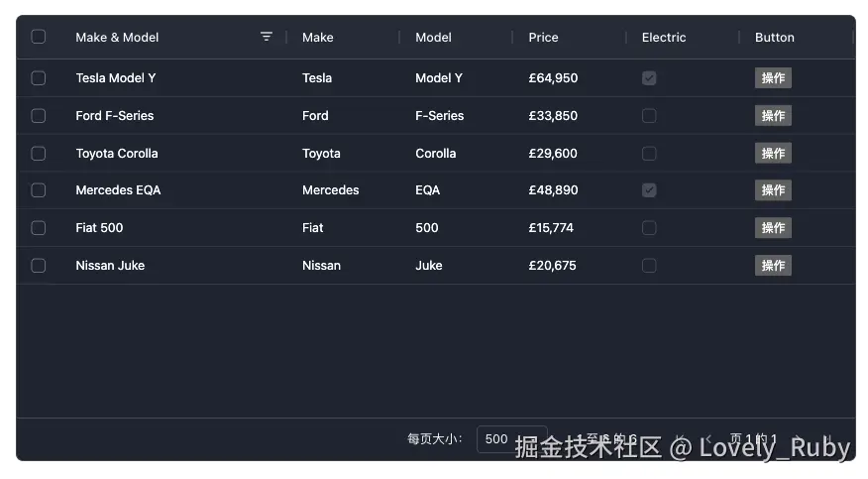Viewport: 868px width, 479px height.
Task: Toggle Electric checkbox for Mercedes EQA
Action: click(x=649, y=190)
